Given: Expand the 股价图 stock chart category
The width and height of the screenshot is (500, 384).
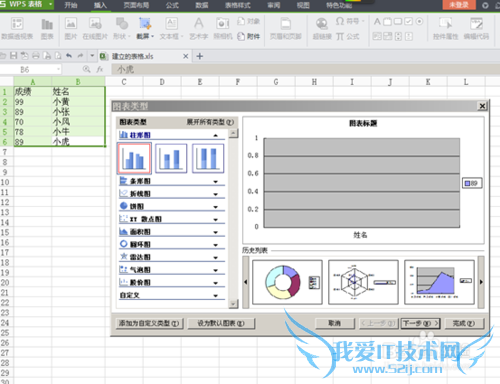Looking at the screenshot, I should [216, 283].
